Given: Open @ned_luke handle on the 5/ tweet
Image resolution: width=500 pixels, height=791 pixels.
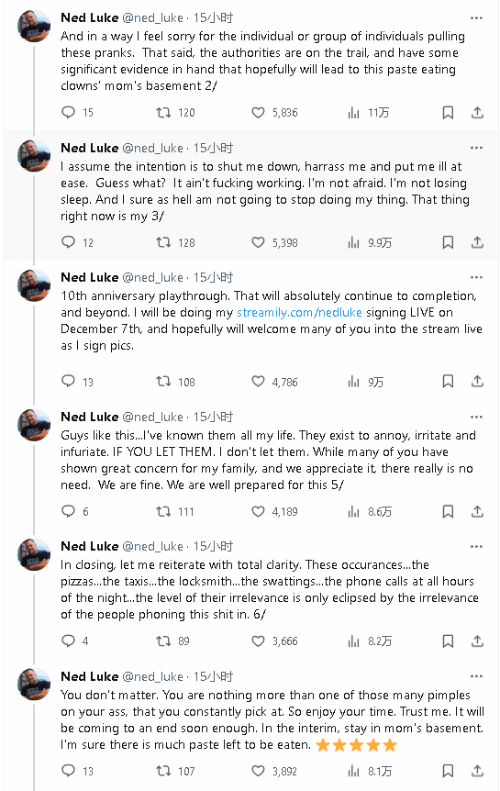Looking at the screenshot, I should pyautogui.click(x=153, y=417).
